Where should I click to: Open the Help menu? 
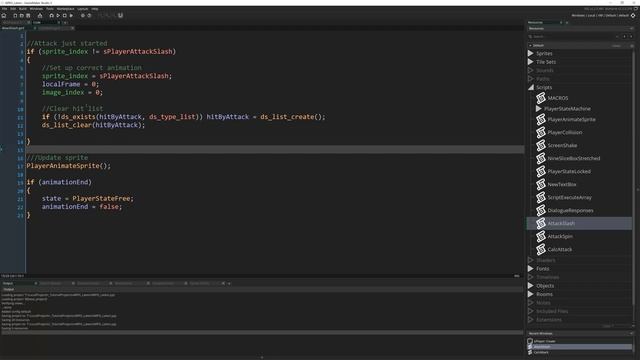95,9
